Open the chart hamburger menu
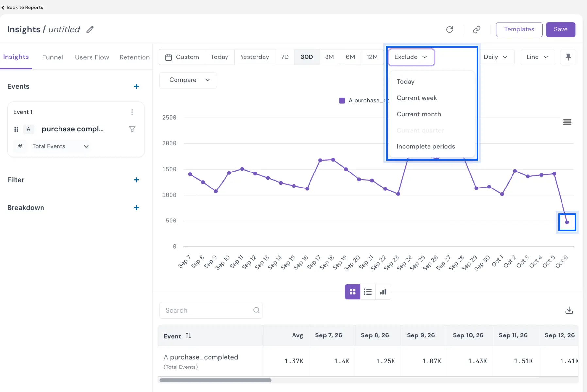This screenshot has height=392, width=587. click(567, 122)
